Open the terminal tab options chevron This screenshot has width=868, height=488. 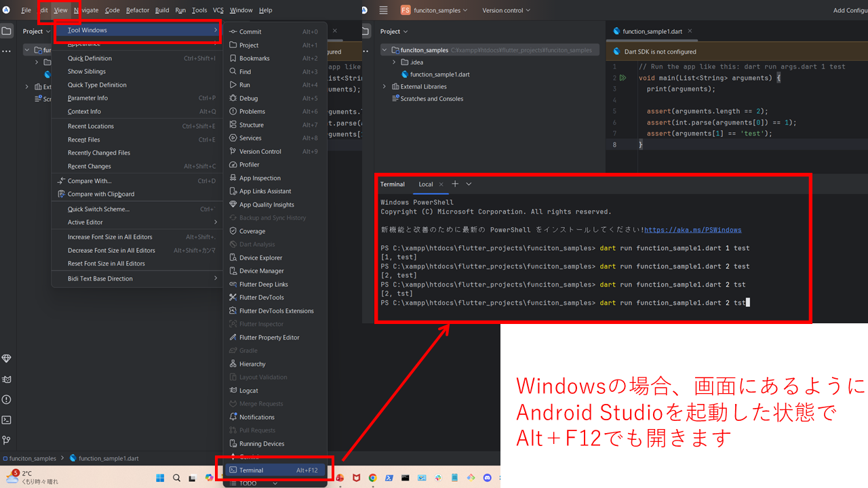coord(468,184)
